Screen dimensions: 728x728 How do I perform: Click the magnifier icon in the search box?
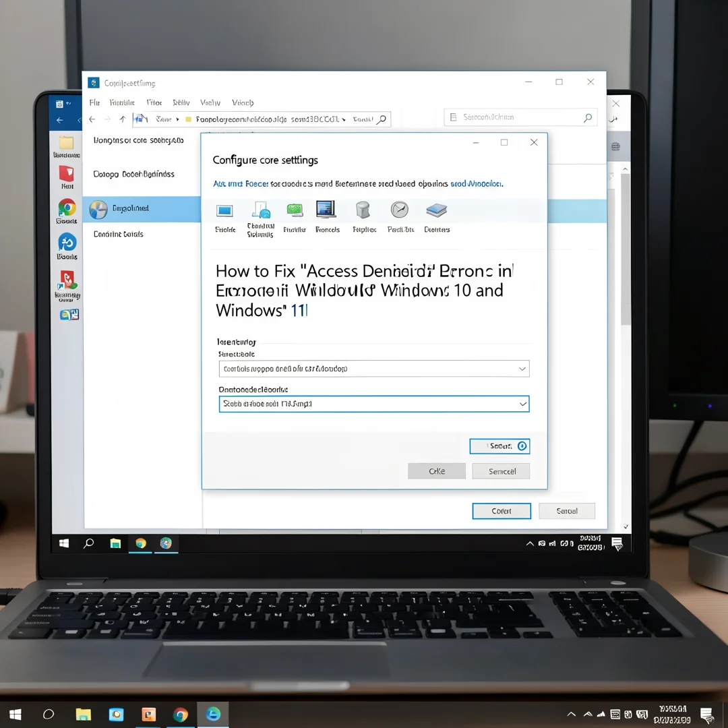point(588,118)
